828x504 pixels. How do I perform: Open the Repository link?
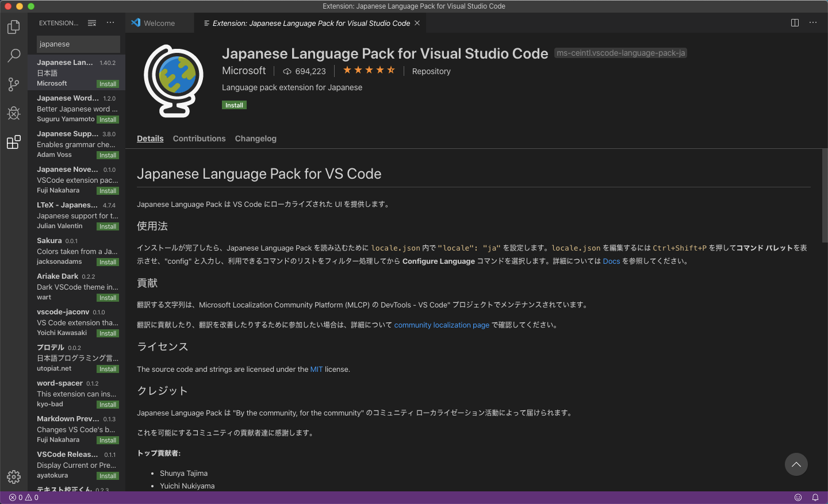click(x=431, y=71)
